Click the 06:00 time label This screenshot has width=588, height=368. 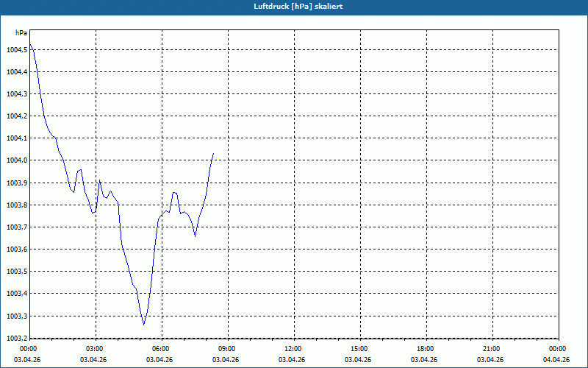(161, 349)
